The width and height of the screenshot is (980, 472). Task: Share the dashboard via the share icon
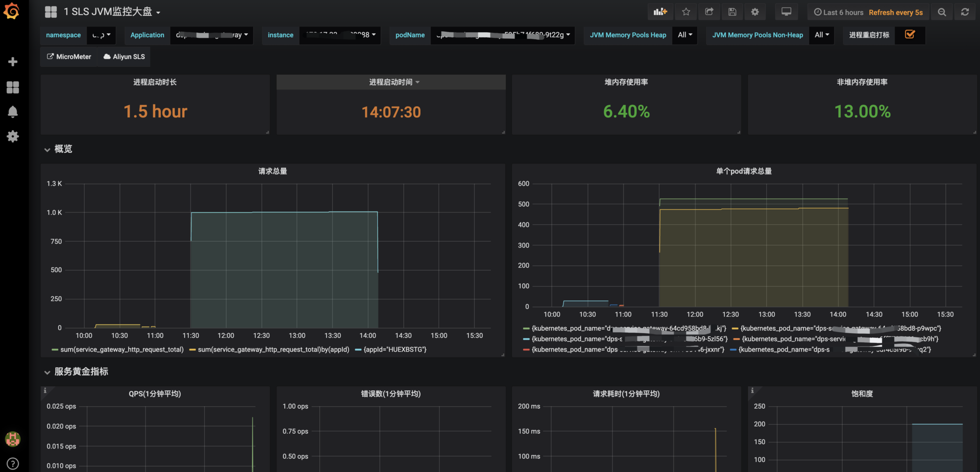[709, 12]
